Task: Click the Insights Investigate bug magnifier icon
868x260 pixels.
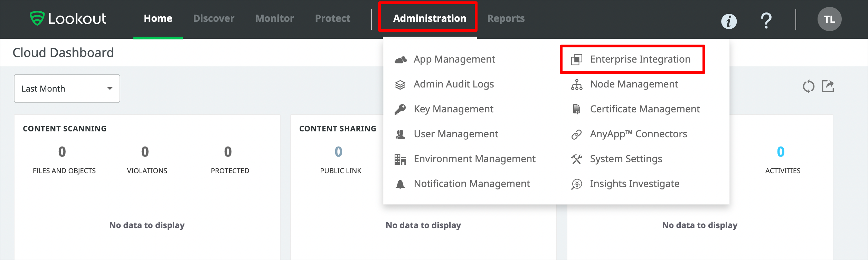Action: (576, 184)
